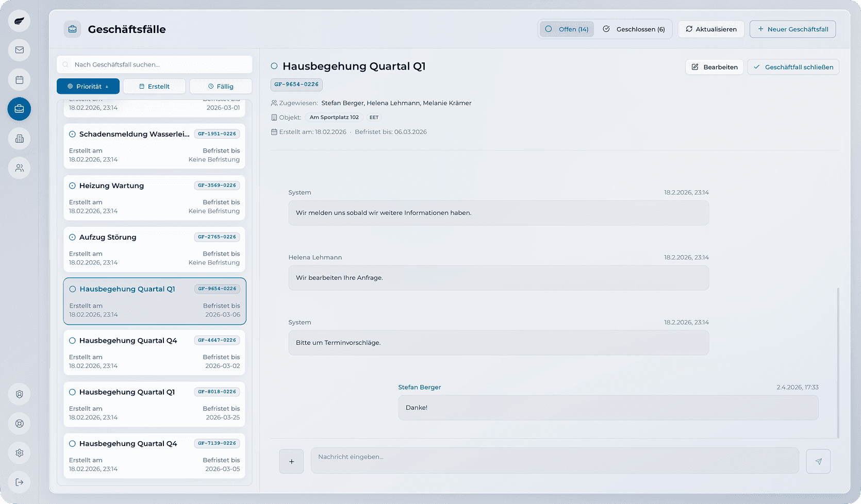Click the Danke! message bubble
Screen dimensions: 861x504
pyautogui.click(x=608, y=408)
